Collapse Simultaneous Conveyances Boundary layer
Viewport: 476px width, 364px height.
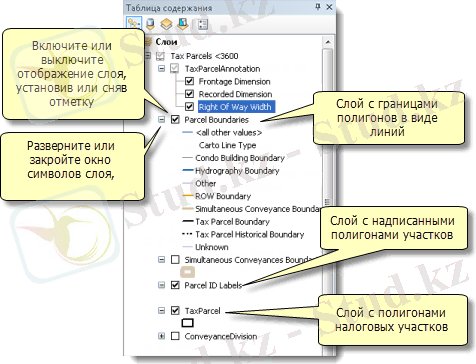(x=162, y=260)
